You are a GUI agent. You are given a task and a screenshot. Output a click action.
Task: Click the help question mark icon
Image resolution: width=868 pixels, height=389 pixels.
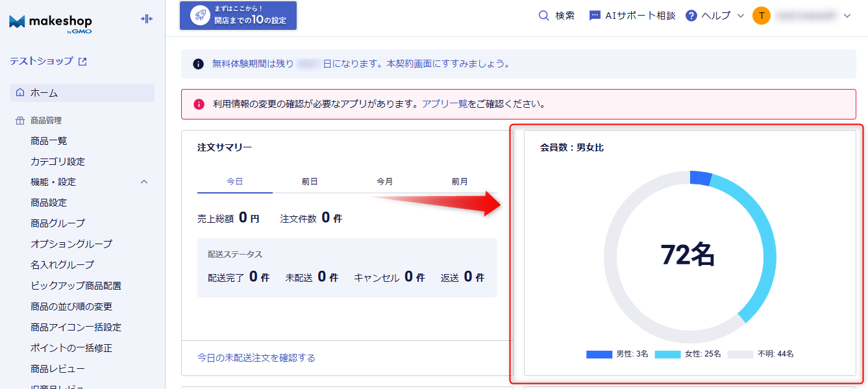click(x=691, y=16)
